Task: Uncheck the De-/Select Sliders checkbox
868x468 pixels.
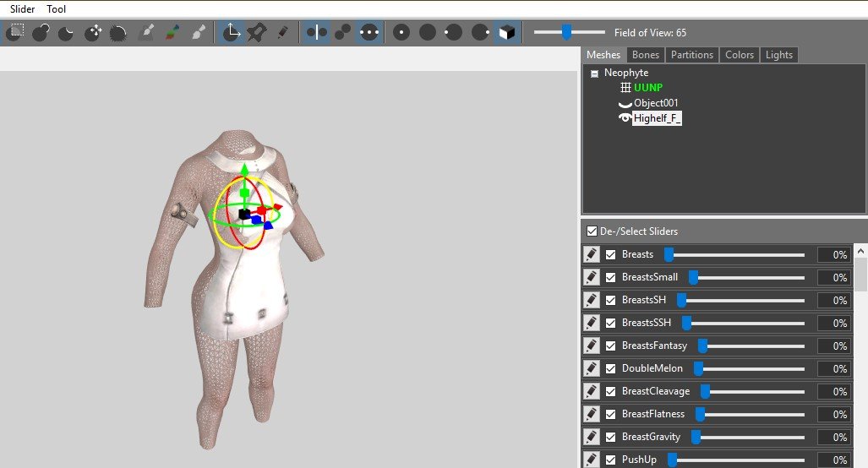Action: tap(592, 231)
